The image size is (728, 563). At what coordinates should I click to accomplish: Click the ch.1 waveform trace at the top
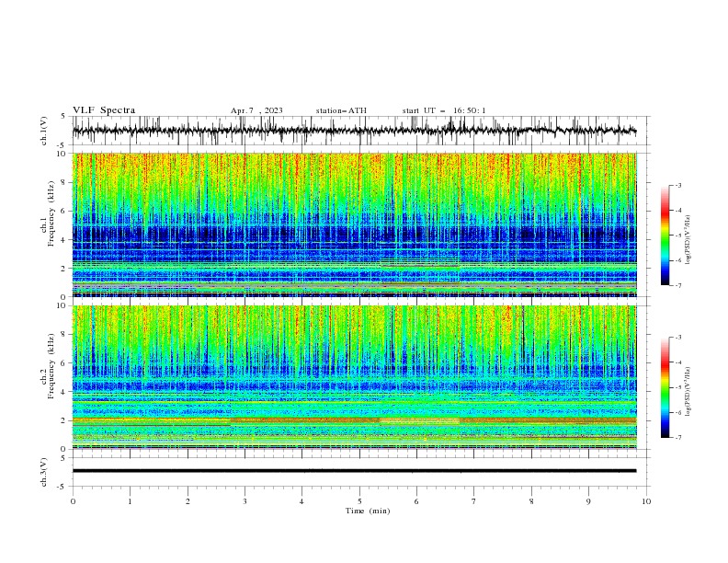354,131
